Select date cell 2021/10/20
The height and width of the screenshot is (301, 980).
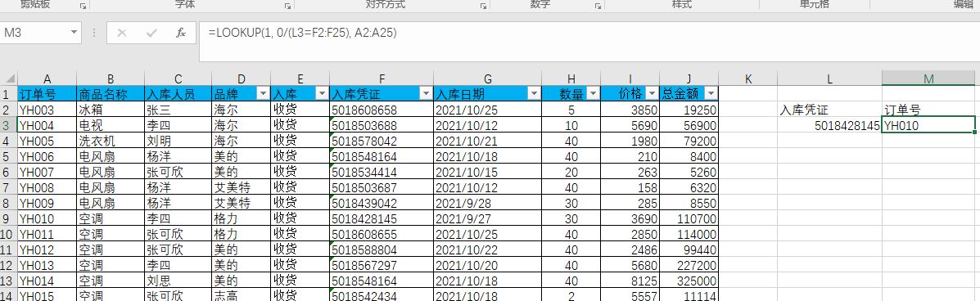pos(487,265)
